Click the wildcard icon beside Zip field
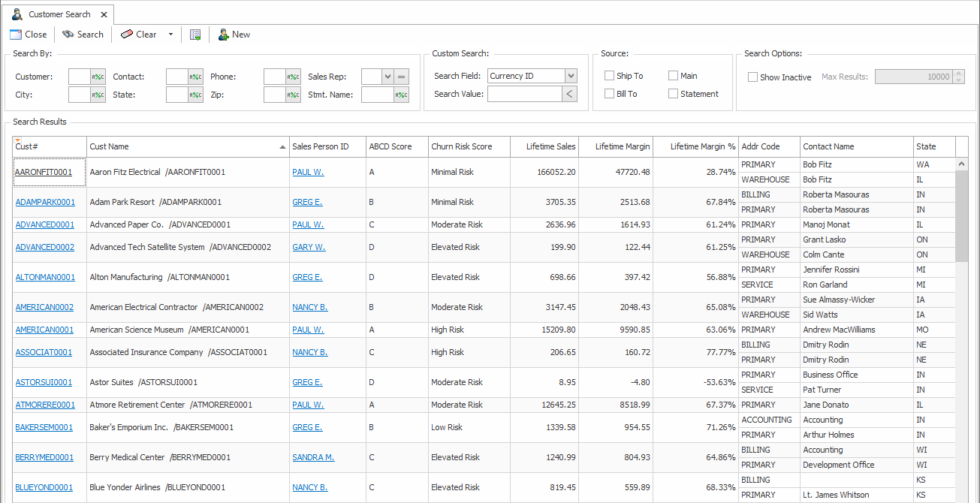The image size is (980, 503). pos(294,95)
